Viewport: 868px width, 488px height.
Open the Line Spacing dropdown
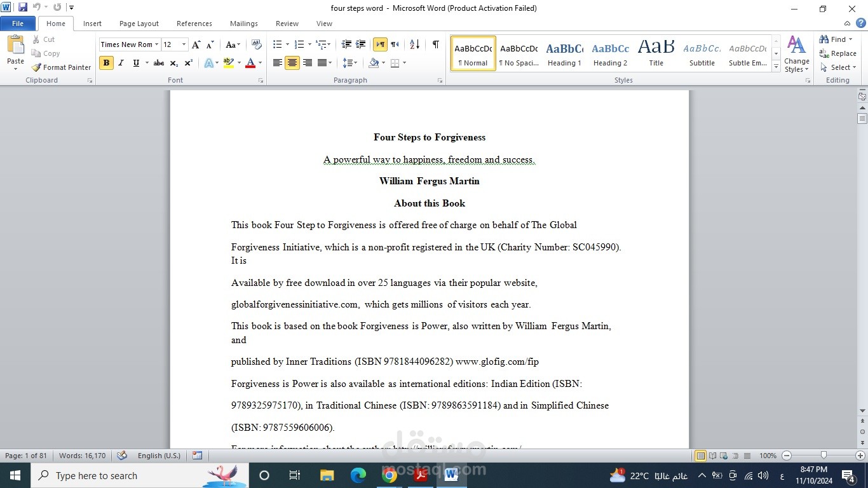pyautogui.click(x=350, y=63)
